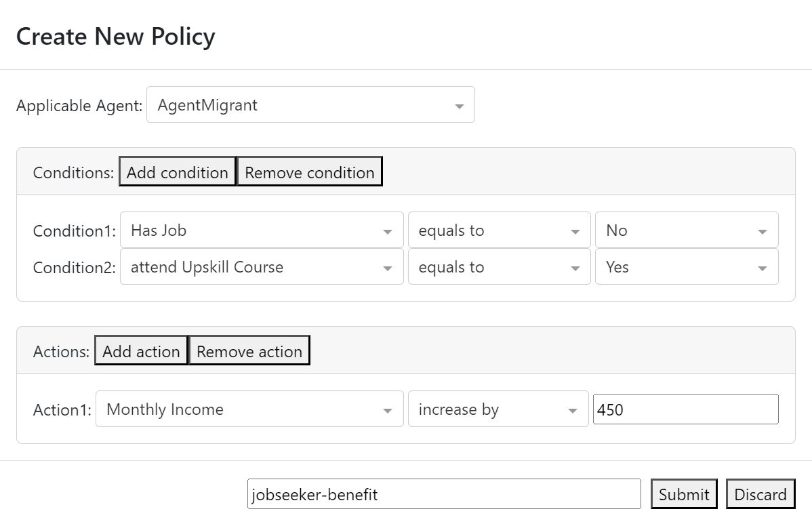Screen dimensions: 812x526
Task: Click the Remove action button
Action: (x=249, y=351)
